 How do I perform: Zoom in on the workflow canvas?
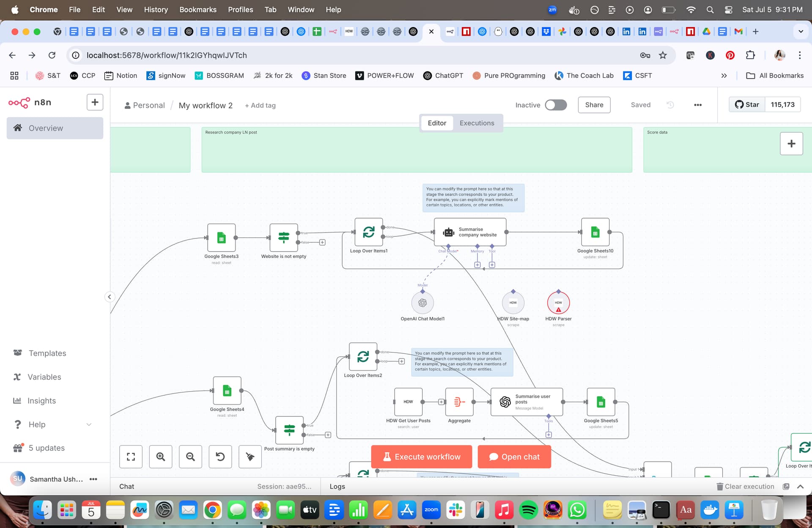point(161,457)
